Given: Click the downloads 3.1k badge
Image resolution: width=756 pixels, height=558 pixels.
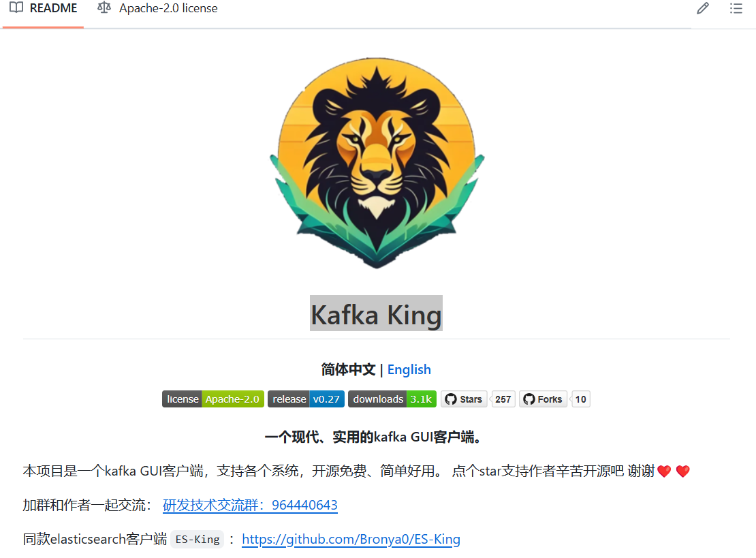Looking at the screenshot, I should coord(392,399).
